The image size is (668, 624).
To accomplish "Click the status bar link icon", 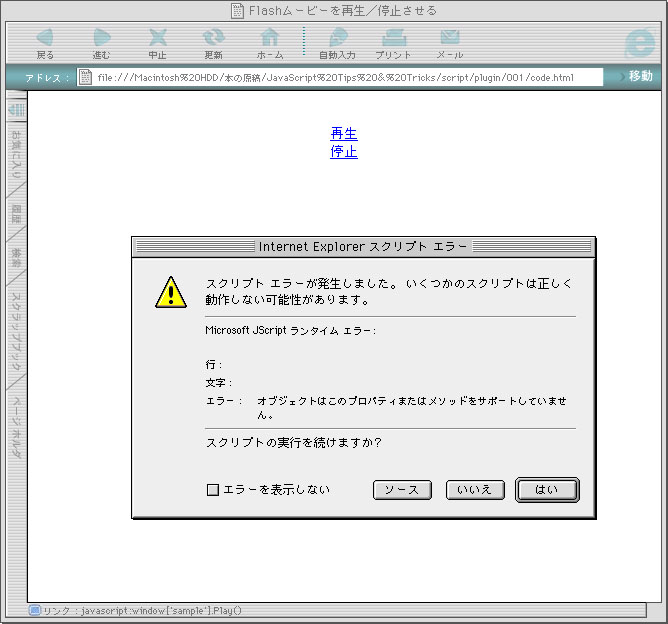I will [x=35, y=610].
